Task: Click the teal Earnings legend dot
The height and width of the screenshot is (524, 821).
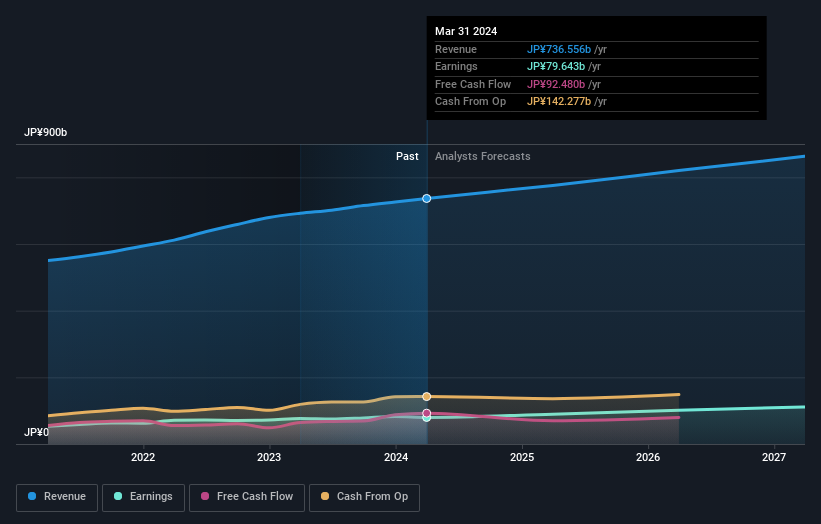Action: click(118, 496)
